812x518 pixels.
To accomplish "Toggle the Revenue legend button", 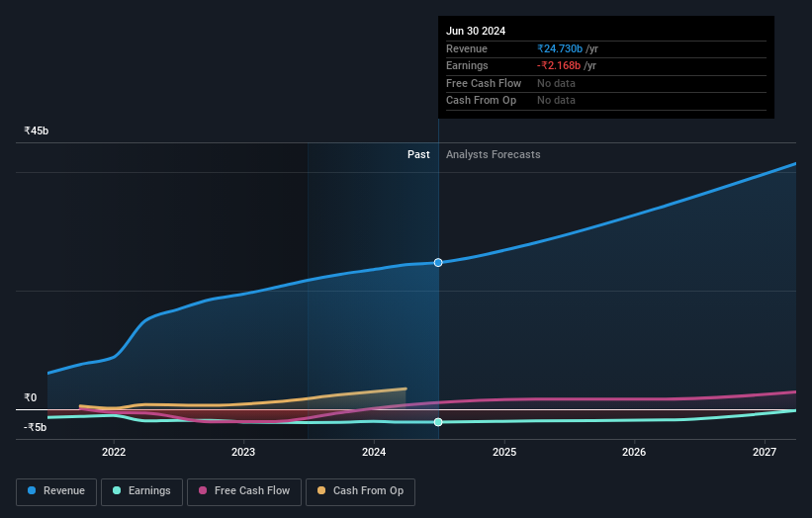I will (x=56, y=491).
